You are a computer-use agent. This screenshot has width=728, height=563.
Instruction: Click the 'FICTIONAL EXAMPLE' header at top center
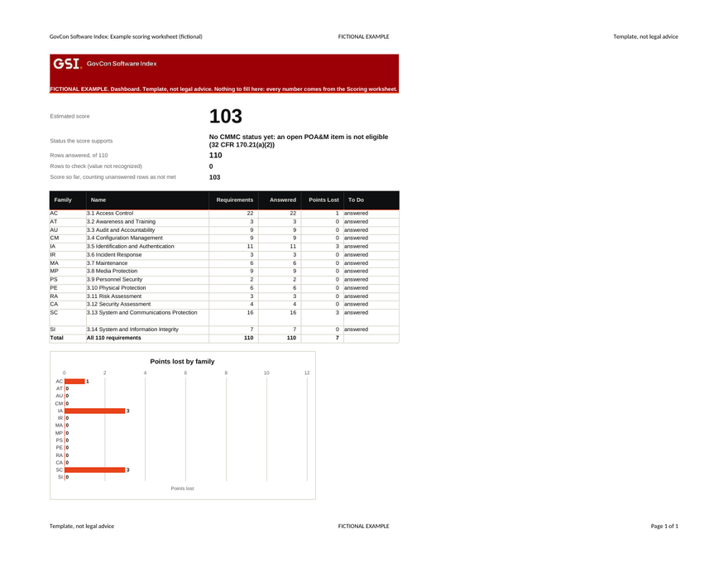click(363, 36)
